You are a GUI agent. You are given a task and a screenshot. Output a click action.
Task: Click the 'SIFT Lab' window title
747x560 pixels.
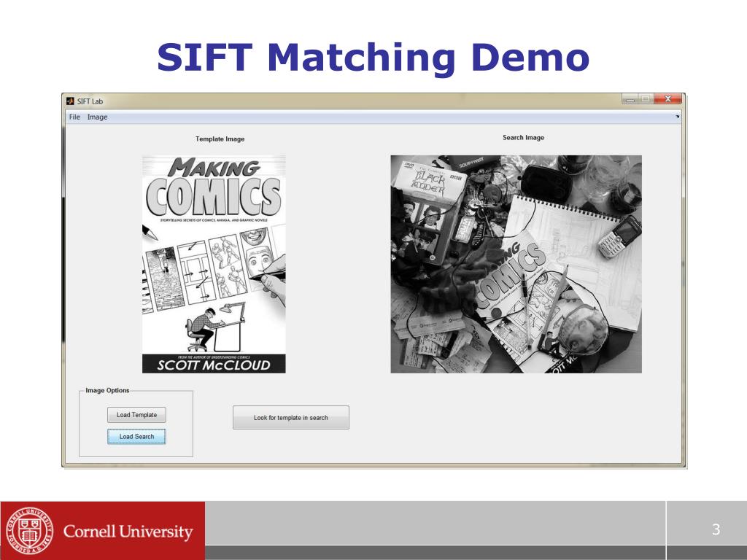[x=90, y=101]
